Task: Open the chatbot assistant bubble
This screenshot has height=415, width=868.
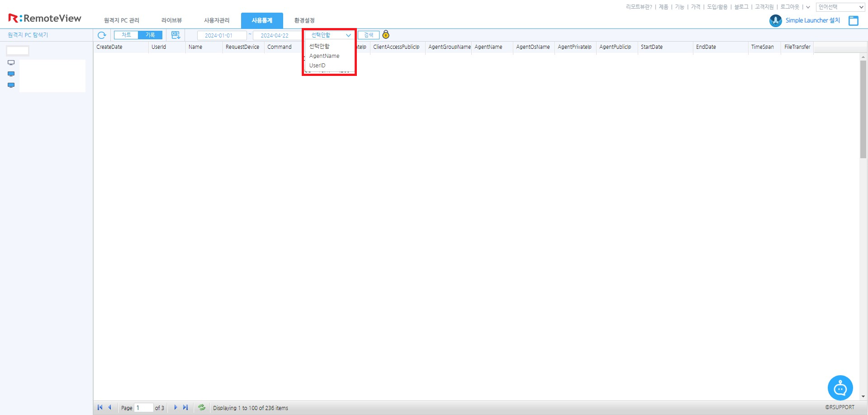Action: coord(840,388)
